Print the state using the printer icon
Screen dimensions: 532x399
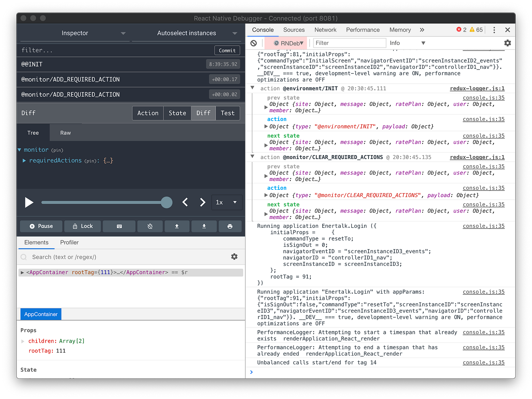coord(230,226)
